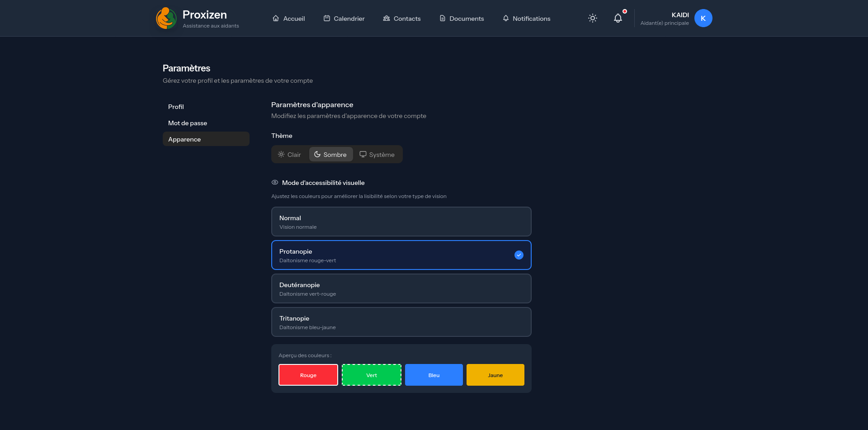This screenshot has width=868, height=430.
Task: Click the home icon beside Accueil
Action: pyautogui.click(x=276, y=18)
